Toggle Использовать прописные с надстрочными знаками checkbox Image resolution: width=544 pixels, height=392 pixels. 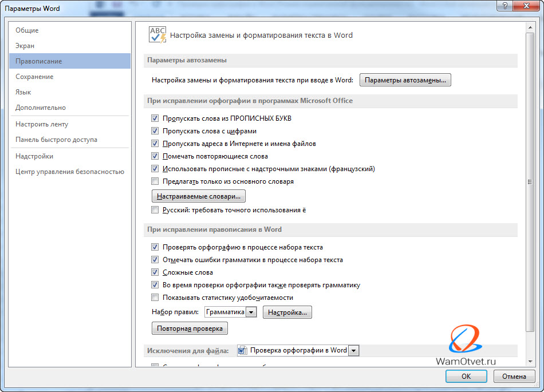(155, 169)
